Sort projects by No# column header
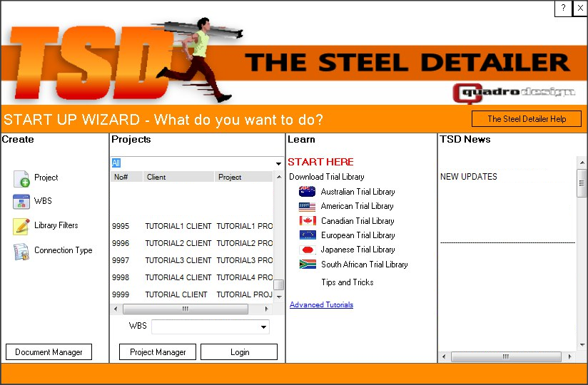This screenshot has width=588, height=385. [x=127, y=177]
